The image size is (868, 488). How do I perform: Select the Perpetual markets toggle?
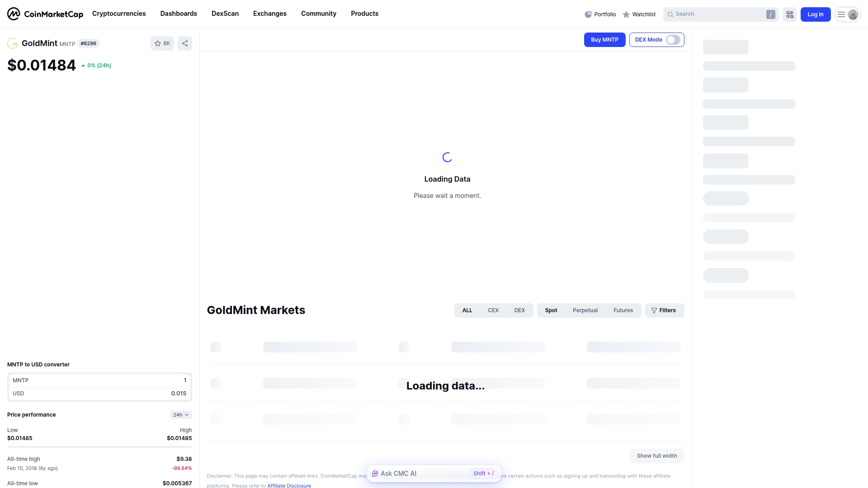pos(585,310)
